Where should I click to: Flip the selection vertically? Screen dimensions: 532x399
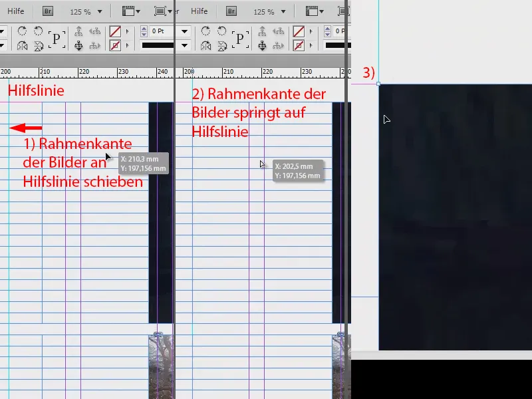(39, 46)
